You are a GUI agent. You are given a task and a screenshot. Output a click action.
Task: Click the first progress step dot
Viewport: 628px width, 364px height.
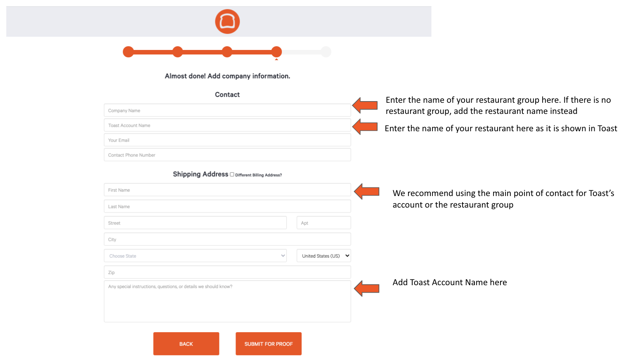tap(128, 52)
